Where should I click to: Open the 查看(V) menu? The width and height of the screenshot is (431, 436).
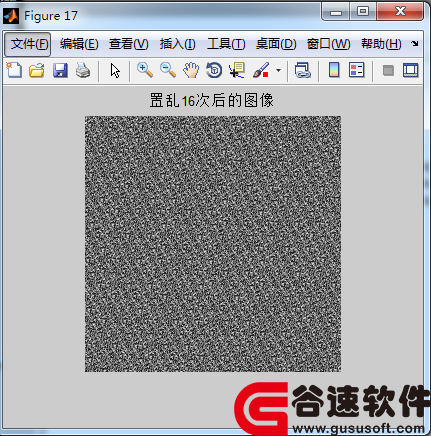[x=129, y=44]
